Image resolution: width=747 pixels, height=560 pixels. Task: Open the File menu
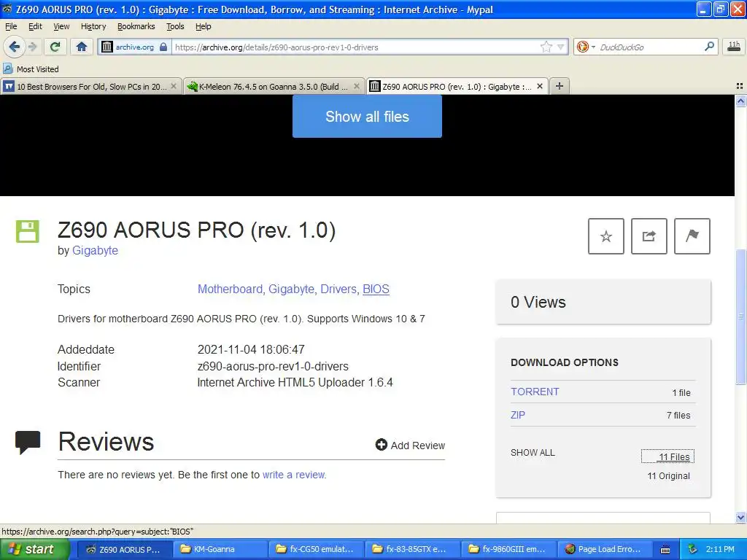tap(11, 26)
